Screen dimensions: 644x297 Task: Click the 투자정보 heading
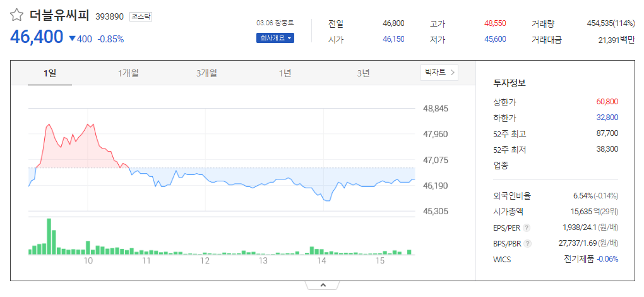[x=510, y=83]
